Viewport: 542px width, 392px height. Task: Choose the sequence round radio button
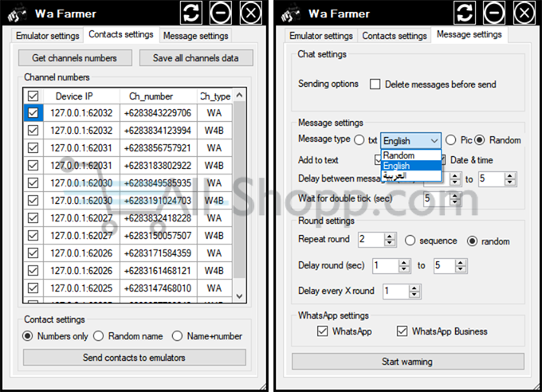(x=410, y=241)
